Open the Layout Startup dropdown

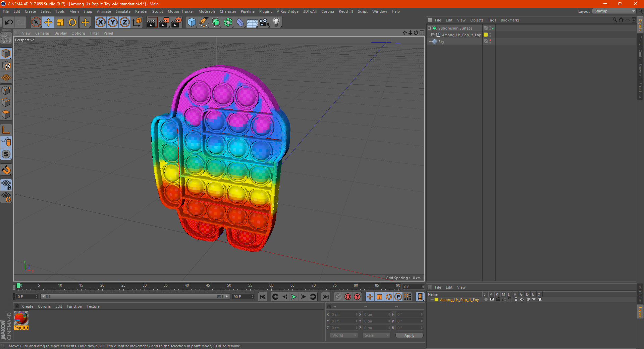pyautogui.click(x=614, y=11)
